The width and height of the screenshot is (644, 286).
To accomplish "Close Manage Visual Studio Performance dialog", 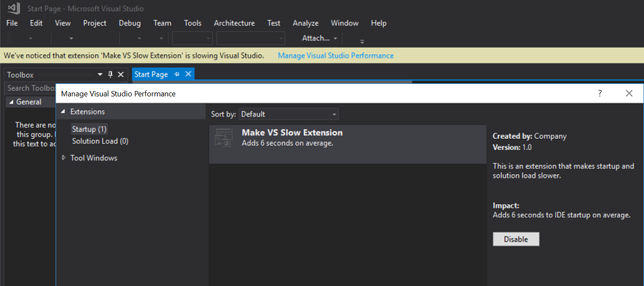I will pos(629,93).
